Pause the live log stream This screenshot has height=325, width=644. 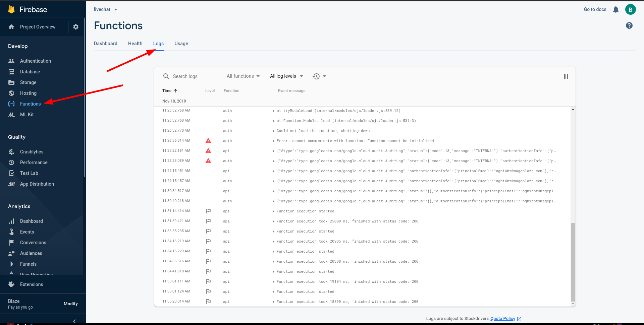[x=566, y=76]
